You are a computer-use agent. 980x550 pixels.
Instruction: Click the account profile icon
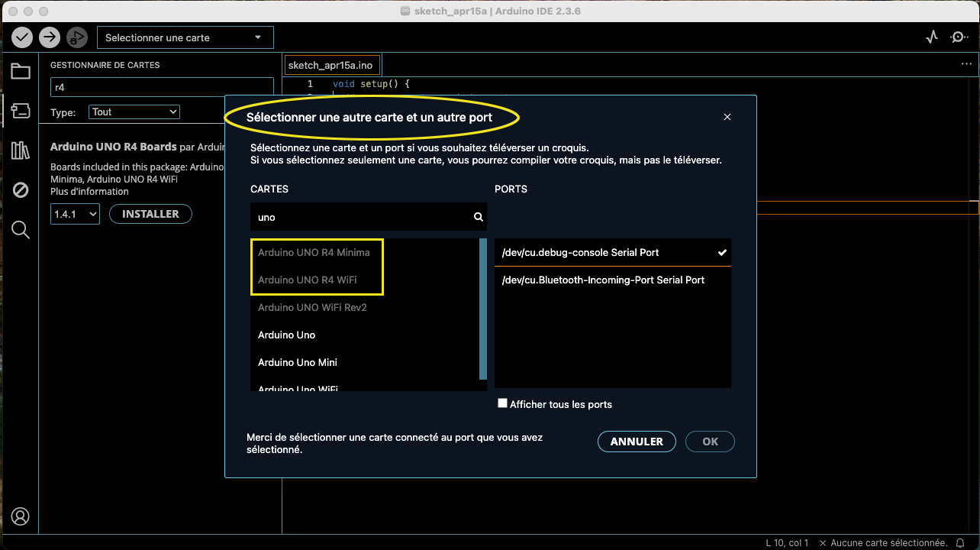[x=21, y=516]
